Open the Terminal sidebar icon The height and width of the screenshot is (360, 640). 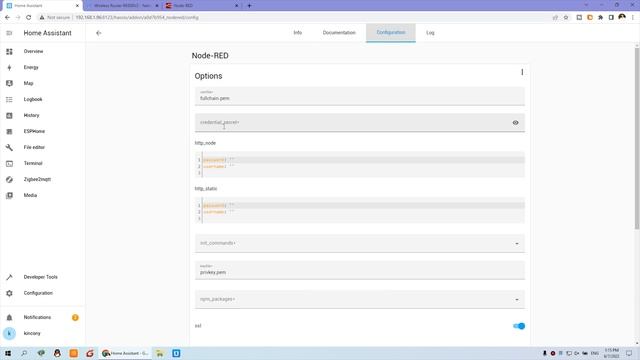[x=9, y=163]
